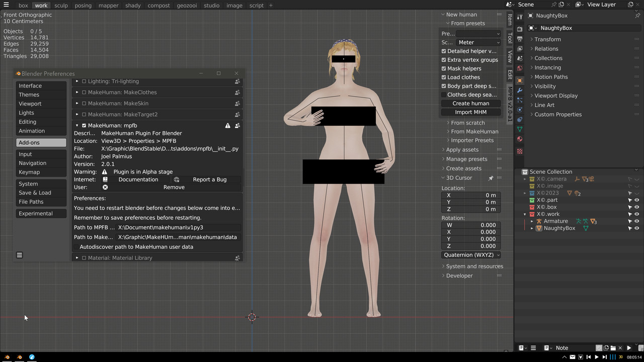Open the Texture properties checker icon
Screen dimensions: 644x362
520,151
